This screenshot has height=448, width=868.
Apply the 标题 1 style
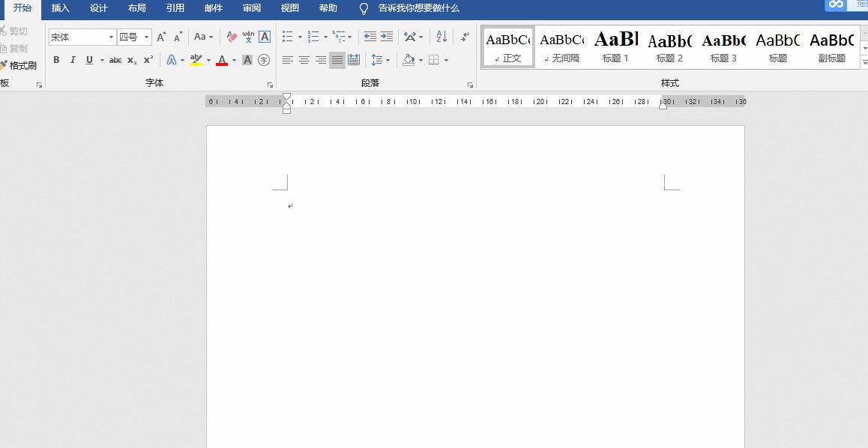(615, 47)
